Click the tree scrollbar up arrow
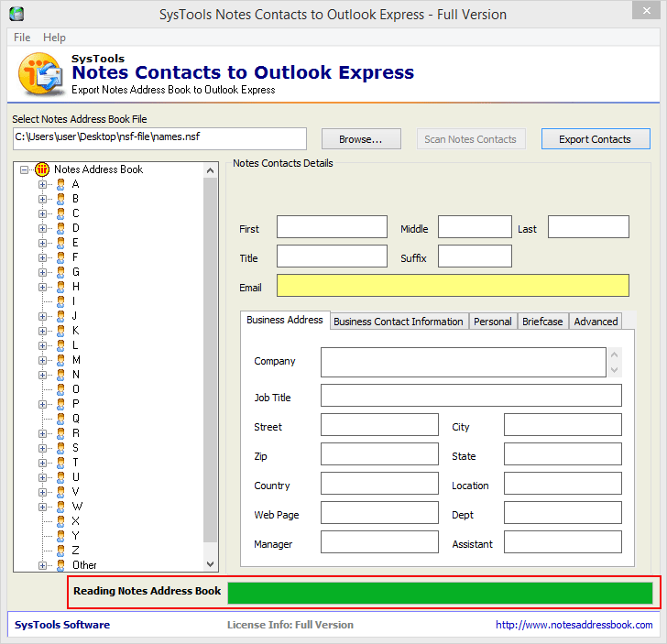Screen dimensions: 667x644 (x=210, y=170)
